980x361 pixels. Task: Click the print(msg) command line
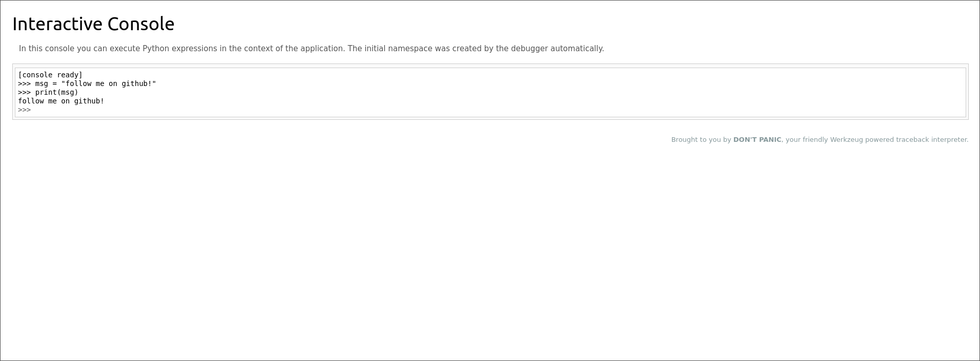[56, 92]
